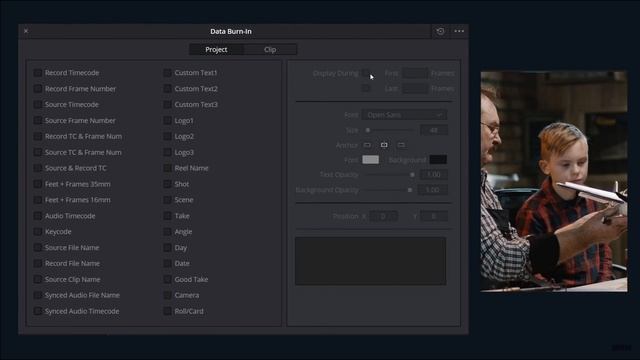Enable the Good Take checkbox
This screenshot has width=640, height=360.
pyautogui.click(x=167, y=280)
